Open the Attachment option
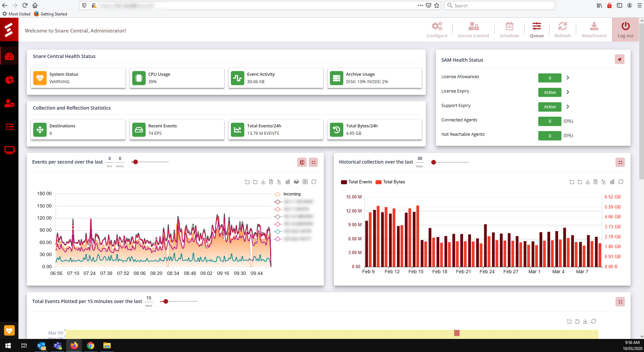The width and height of the screenshot is (644, 352). click(x=594, y=30)
